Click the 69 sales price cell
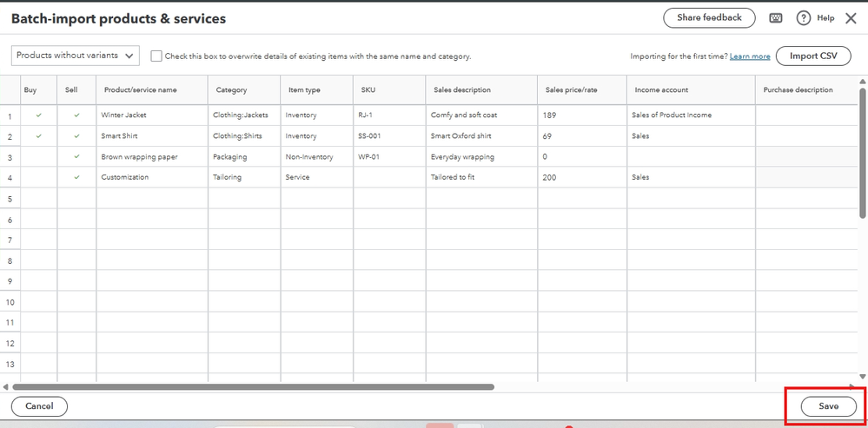The image size is (868, 428). 582,136
